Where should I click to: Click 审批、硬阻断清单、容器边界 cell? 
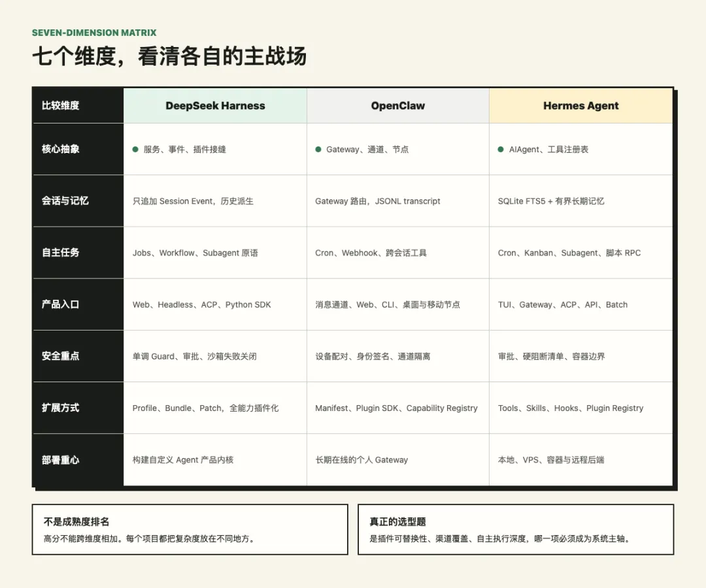click(581, 356)
